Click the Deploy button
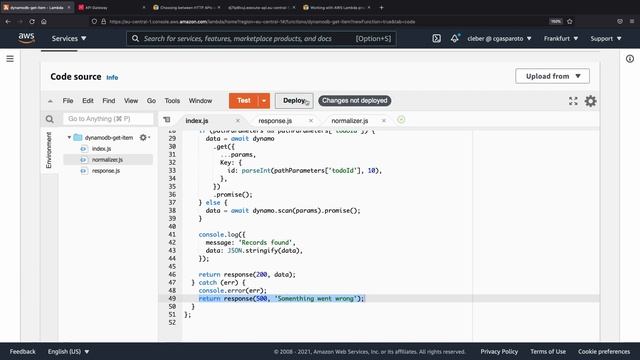The width and height of the screenshot is (640, 360). 294,101
